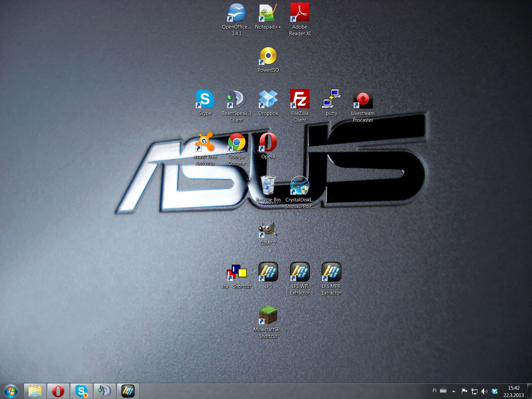This screenshot has height=399, width=532.
Task: Select the putty desktop shortcut
Action: coord(331,103)
